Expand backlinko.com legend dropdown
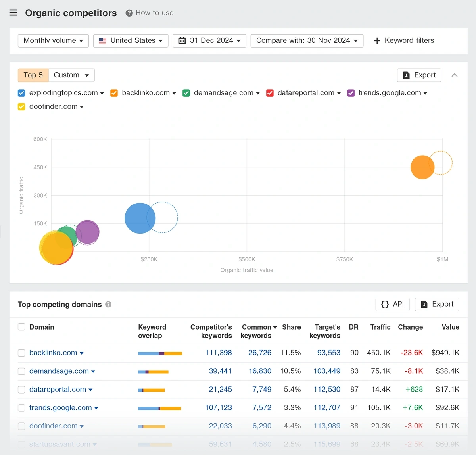Image resolution: width=476 pixels, height=455 pixels. tap(174, 93)
